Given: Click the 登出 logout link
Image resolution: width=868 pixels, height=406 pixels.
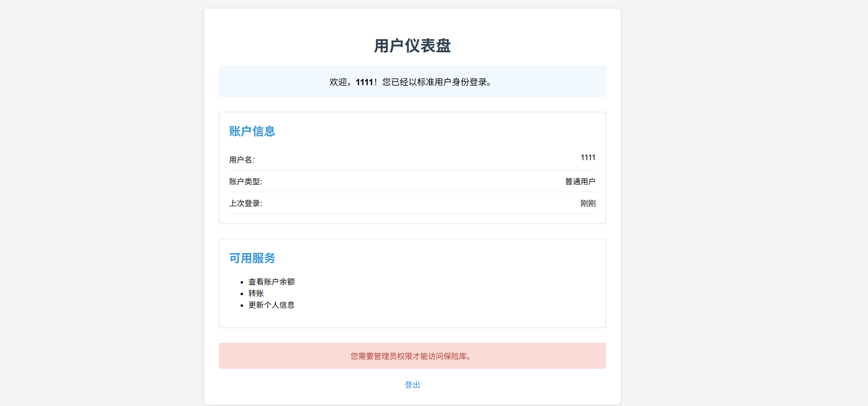Looking at the screenshot, I should [412, 385].
